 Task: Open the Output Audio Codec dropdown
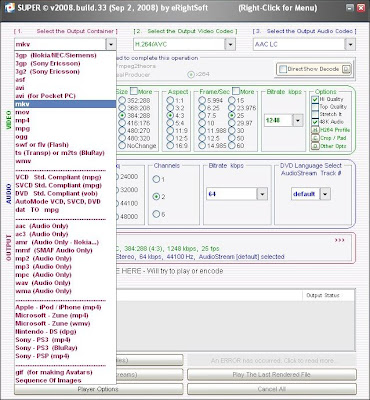(350, 44)
